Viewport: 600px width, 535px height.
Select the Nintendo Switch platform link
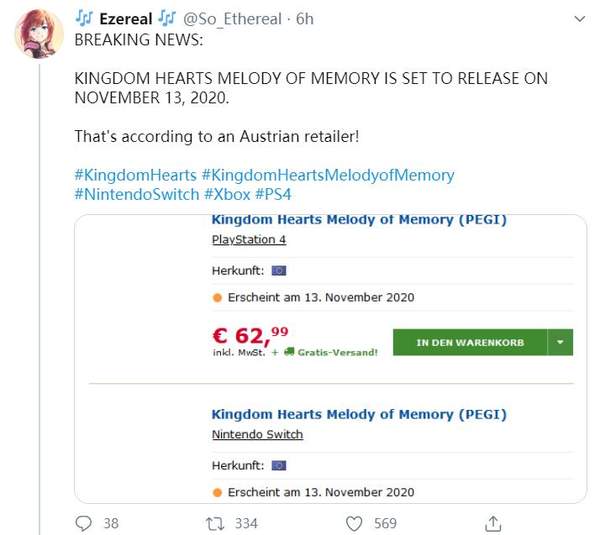pyautogui.click(x=257, y=434)
